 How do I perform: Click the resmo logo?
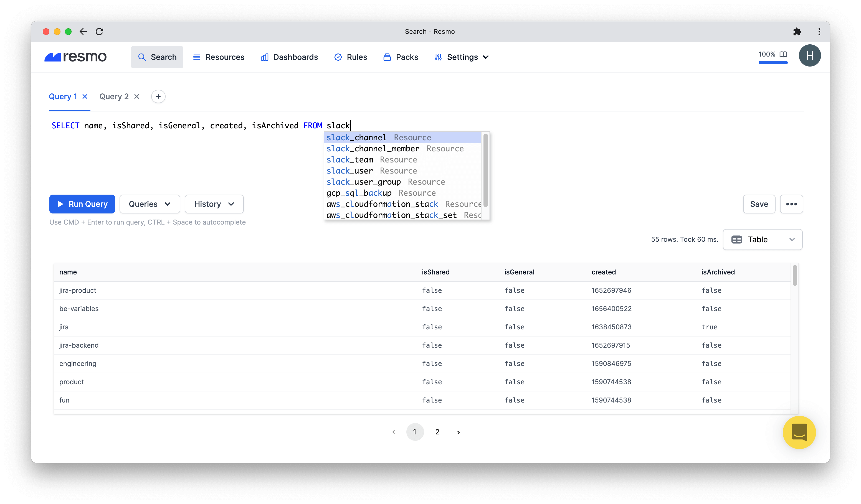tap(75, 57)
